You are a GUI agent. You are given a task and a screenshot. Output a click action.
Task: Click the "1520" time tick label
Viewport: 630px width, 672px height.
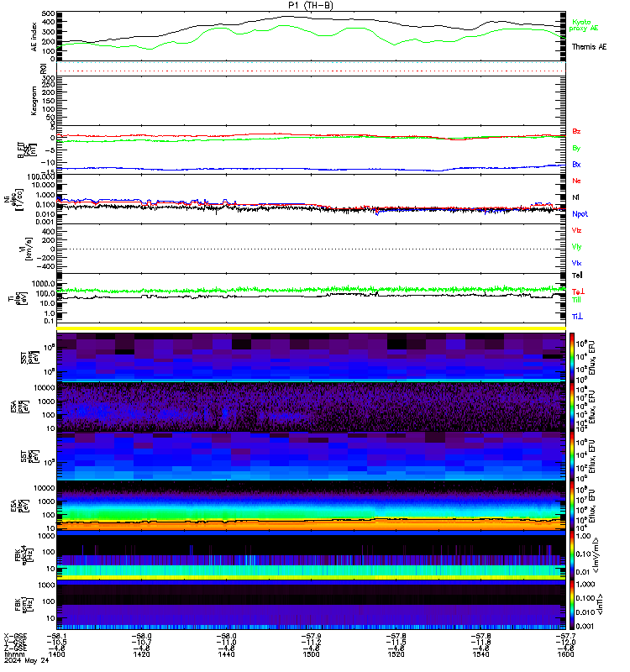tap(396, 654)
